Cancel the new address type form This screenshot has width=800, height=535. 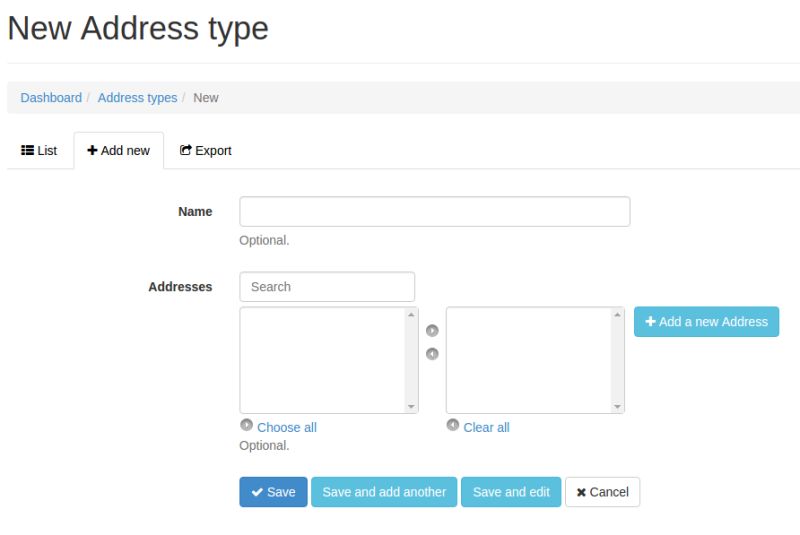[x=603, y=492]
